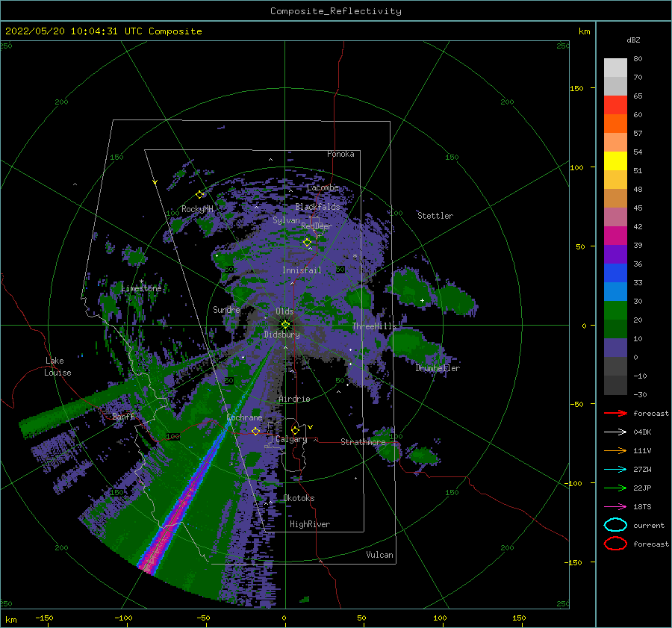Click the red forecast ellipse legend icon
The height and width of the screenshot is (628, 672).
(615, 544)
